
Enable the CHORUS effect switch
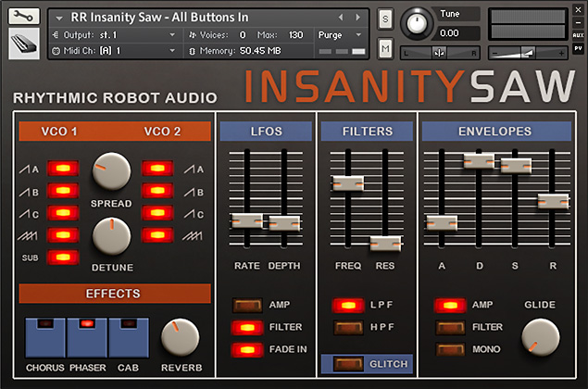pos(45,338)
